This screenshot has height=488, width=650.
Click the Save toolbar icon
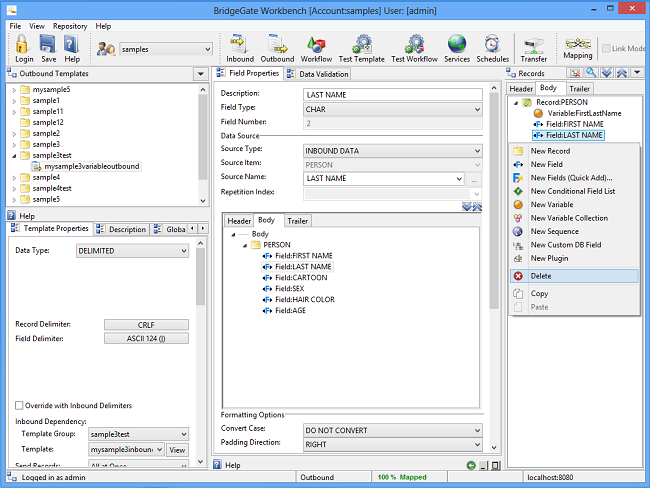[48, 49]
